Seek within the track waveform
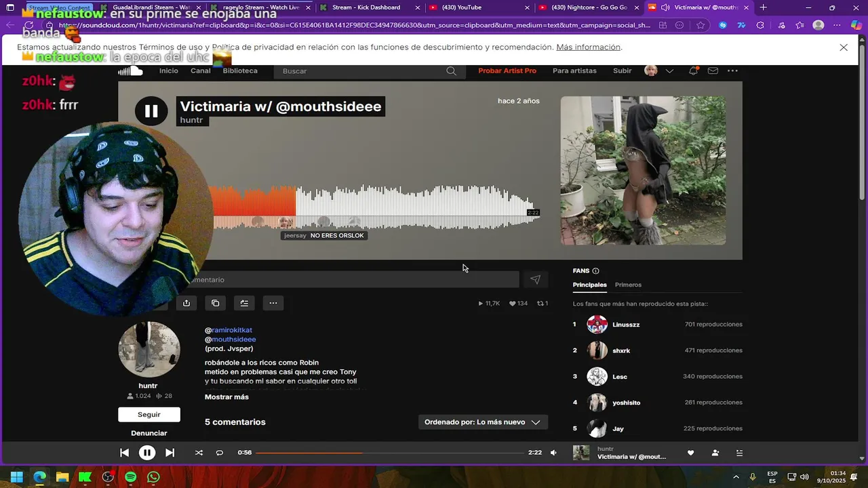Viewport: 868px width, 488px height. [x=376, y=206]
